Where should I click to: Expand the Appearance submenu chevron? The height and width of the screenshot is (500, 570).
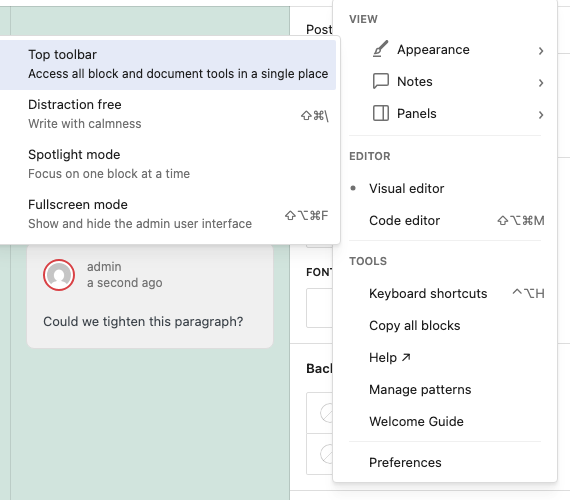(541, 51)
